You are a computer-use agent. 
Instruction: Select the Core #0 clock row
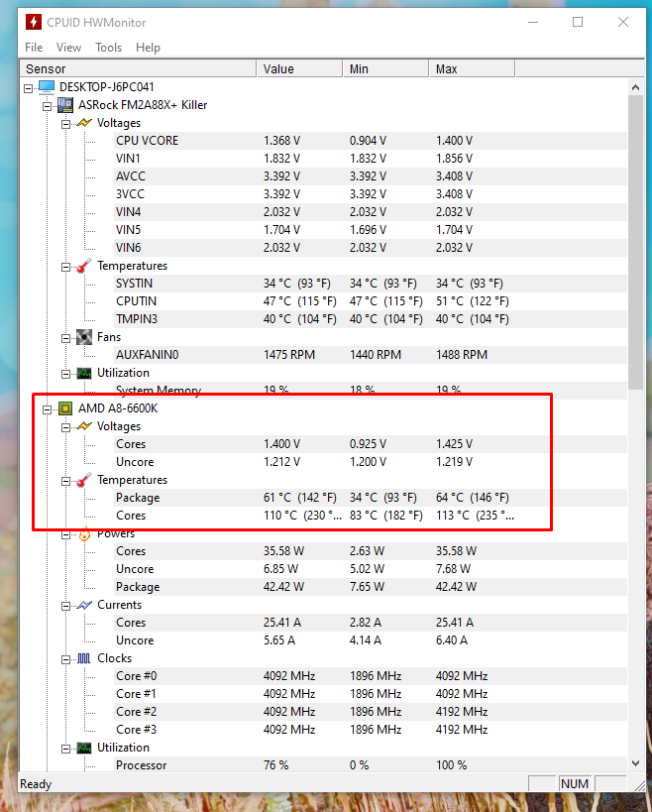click(371, 676)
